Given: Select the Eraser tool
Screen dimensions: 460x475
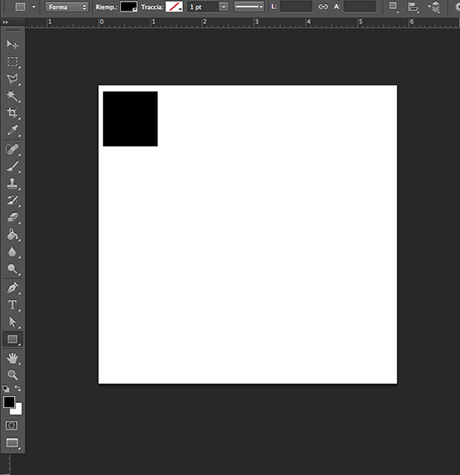Looking at the screenshot, I should pyautogui.click(x=12, y=218).
